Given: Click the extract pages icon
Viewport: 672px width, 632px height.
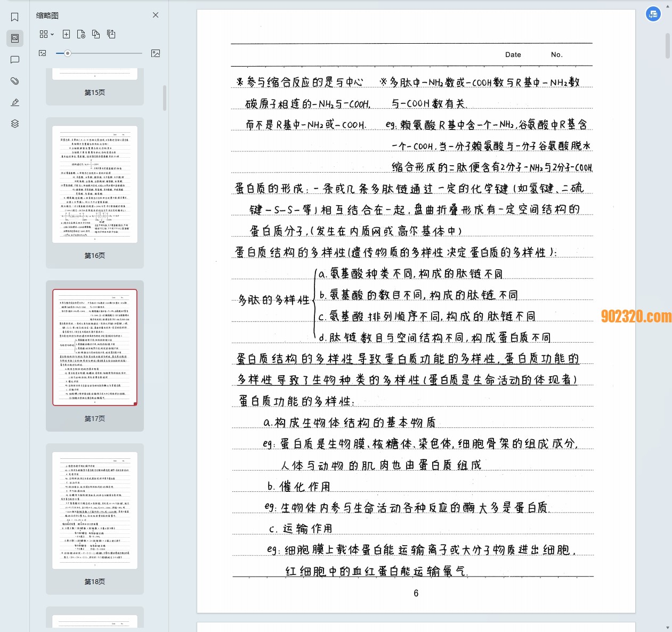Looking at the screenshot, I should pos(111,34).
